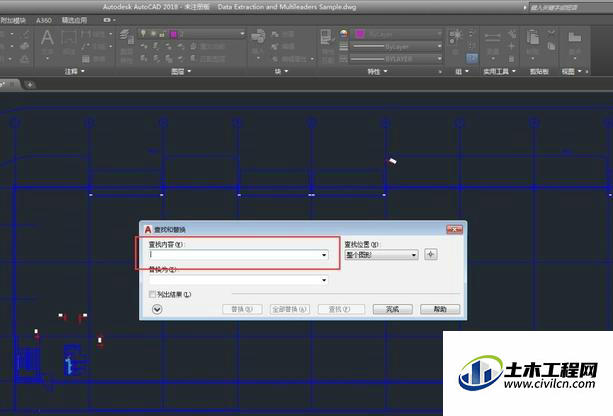Click the keyword search box in title bar
Viewport: 613px width, 416px height.
click(x=571, y=7)
